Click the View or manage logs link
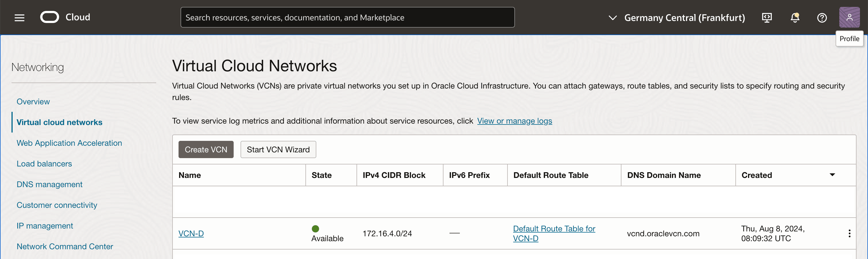Screen dimensions: 868x259 pos(515,121)
